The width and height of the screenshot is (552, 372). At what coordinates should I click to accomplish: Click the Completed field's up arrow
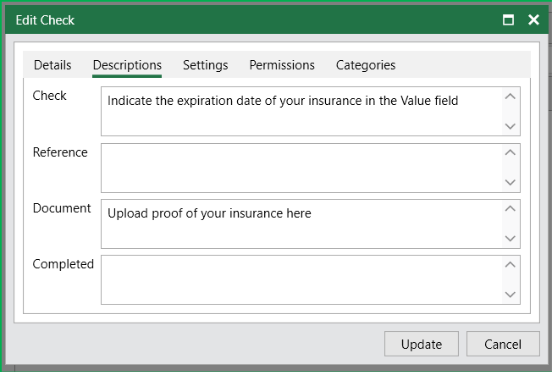click(x=510, y=265)
